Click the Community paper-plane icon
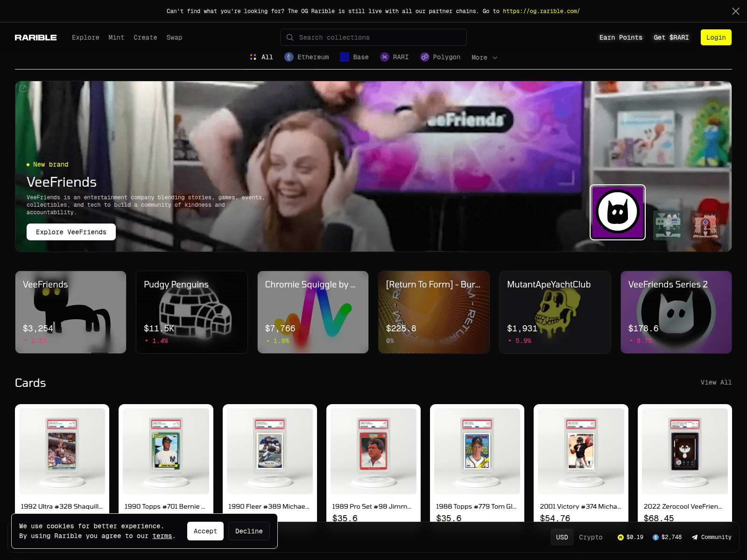 [x=694, y=537]
